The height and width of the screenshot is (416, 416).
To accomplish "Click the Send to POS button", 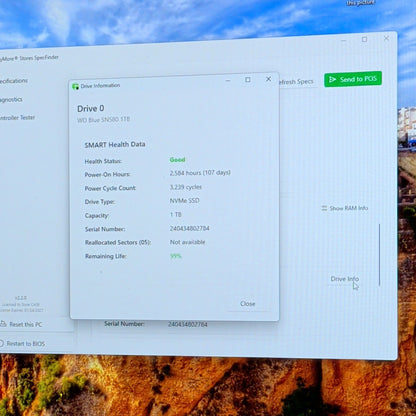I will (353, 79).
